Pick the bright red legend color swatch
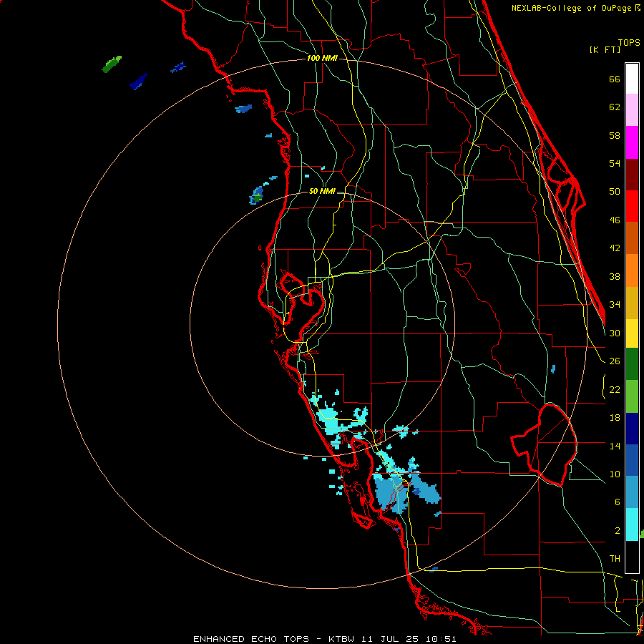 (632, 206)
